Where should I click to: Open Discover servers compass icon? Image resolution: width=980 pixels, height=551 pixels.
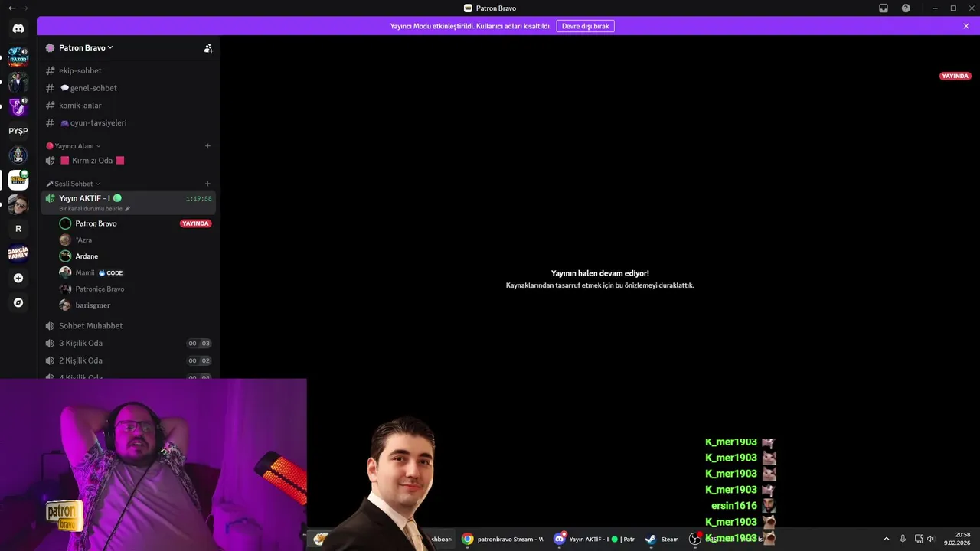[18, 302]
